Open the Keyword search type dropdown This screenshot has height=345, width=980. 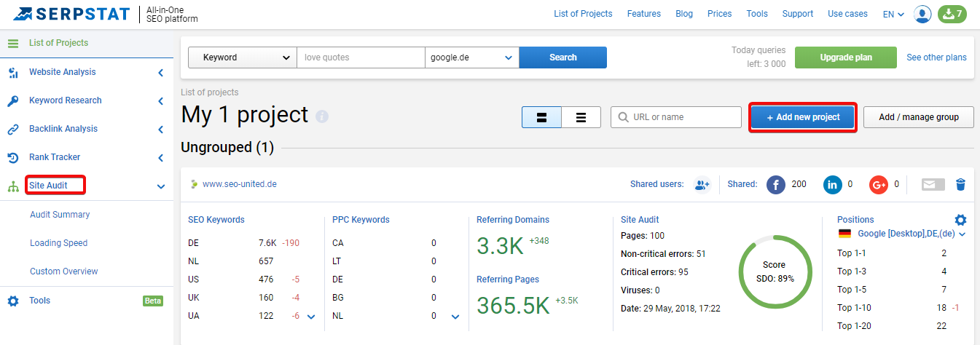click(x=243, y=57)
